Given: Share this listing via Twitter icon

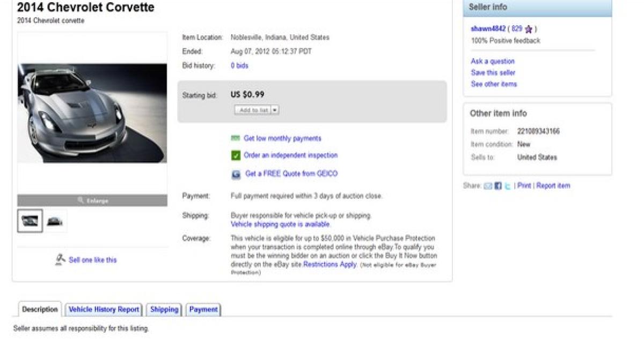Looking at the screenshot, I should (507, 186).
